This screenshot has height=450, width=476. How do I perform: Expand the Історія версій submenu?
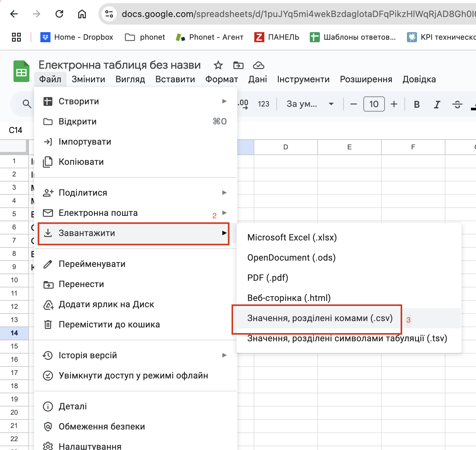point(135,355)
